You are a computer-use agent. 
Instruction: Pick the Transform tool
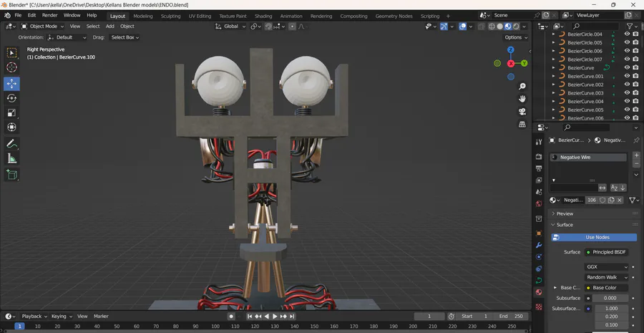(11, 127)
